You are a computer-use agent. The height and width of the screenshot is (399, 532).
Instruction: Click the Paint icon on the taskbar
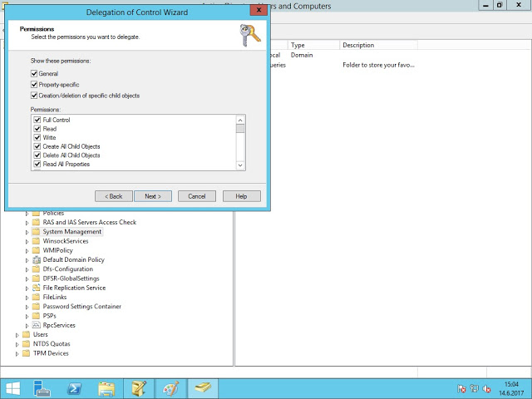(170, 388)
